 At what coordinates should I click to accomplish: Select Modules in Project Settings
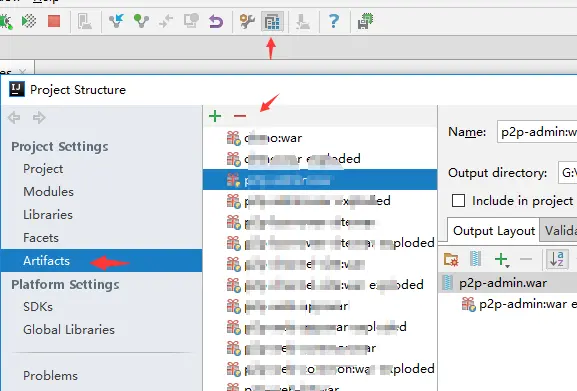[48, 192]
